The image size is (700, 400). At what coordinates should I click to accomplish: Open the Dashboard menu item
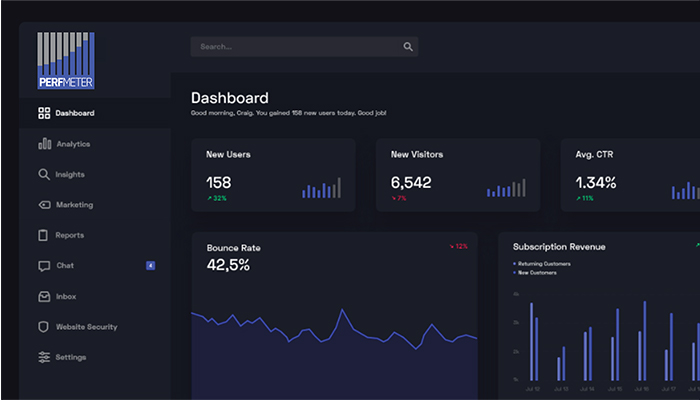(x=95, y=113)
